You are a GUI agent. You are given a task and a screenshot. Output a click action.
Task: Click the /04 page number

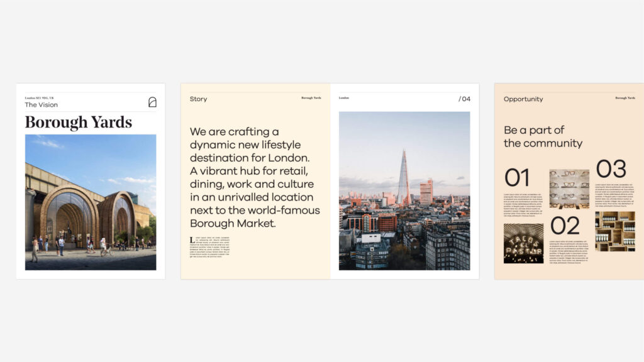point(464,99)
